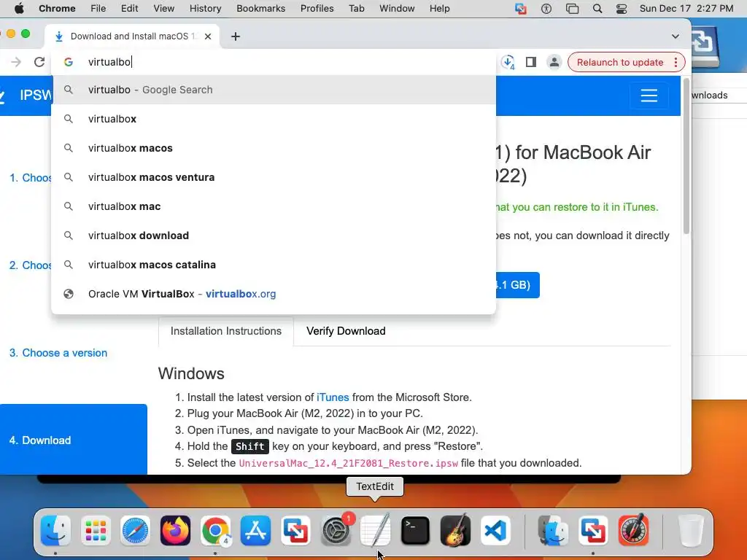
Task: Open Trash in the Dock
Action: point(691,531)
